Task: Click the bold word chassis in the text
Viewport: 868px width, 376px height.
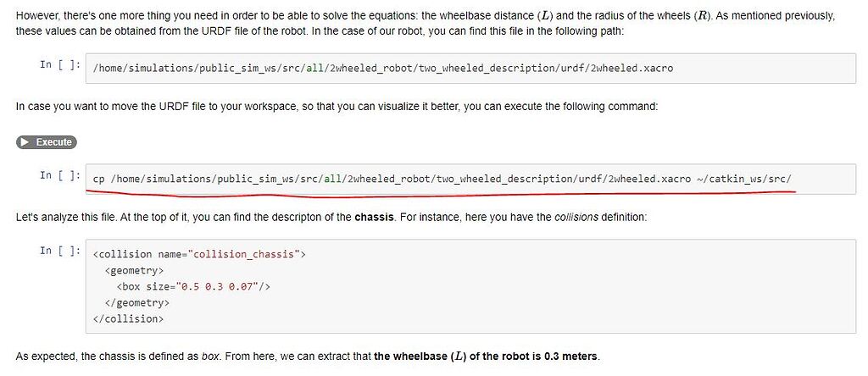Action: 374,218
